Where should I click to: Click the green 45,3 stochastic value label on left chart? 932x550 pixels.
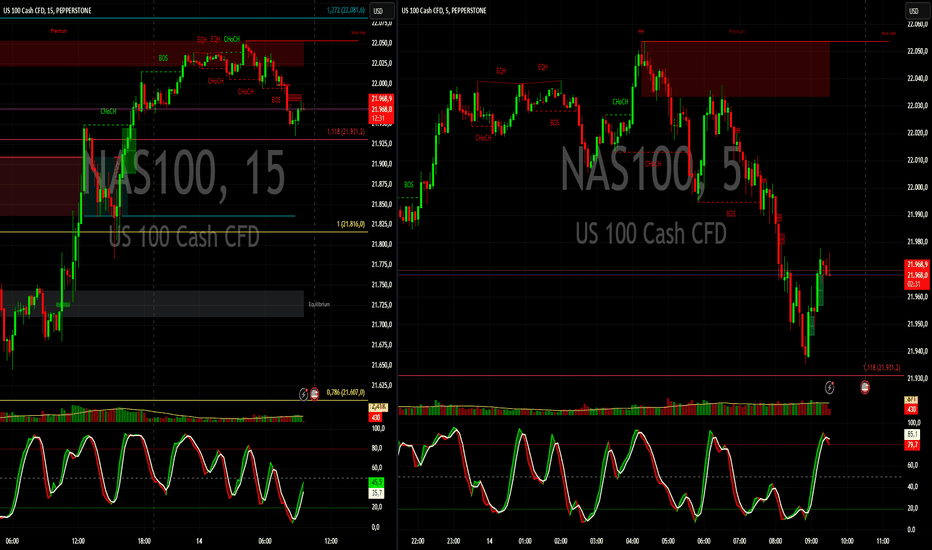[x=378, y=483]
